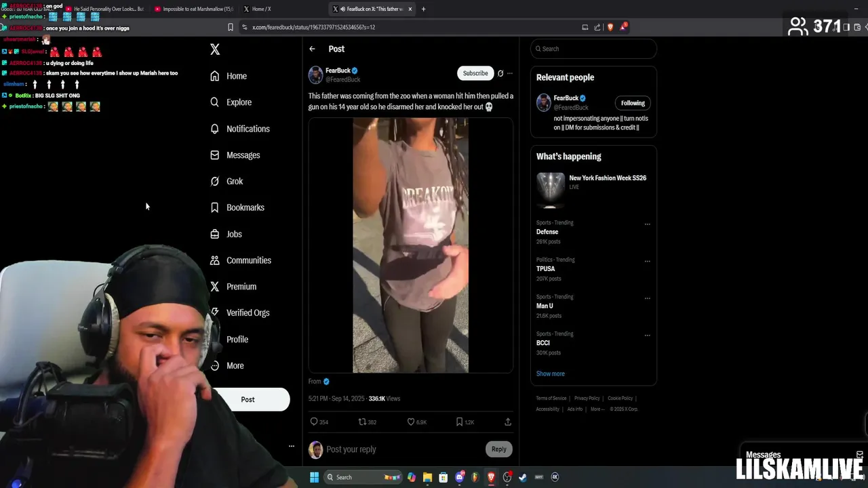The height and width of the screenshot is (488, 868).
Task: Click the Brave Shields lion icon
Action: click(610, 27)
